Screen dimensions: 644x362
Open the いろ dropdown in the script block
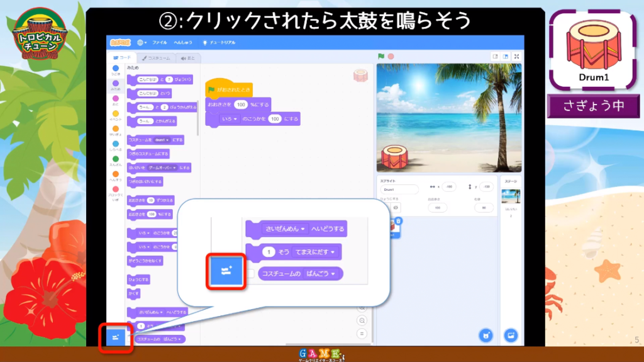pyautogui.click(x=230, y=119)
